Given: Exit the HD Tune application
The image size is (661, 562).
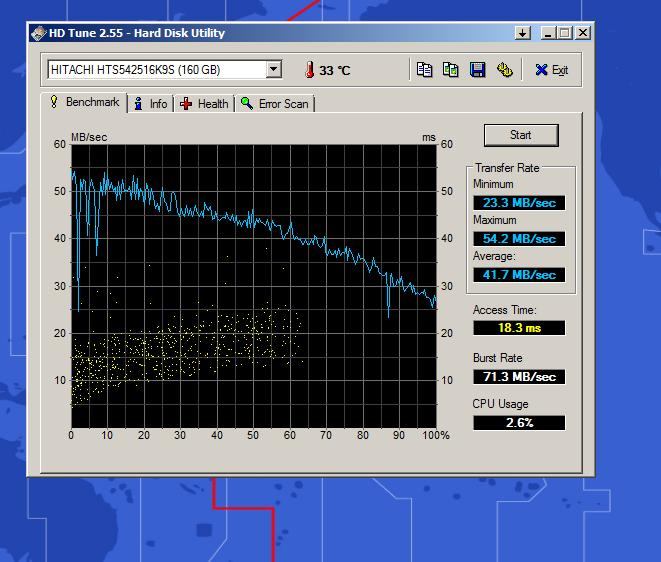Looking at the screenshot, I should pos(551,70).
